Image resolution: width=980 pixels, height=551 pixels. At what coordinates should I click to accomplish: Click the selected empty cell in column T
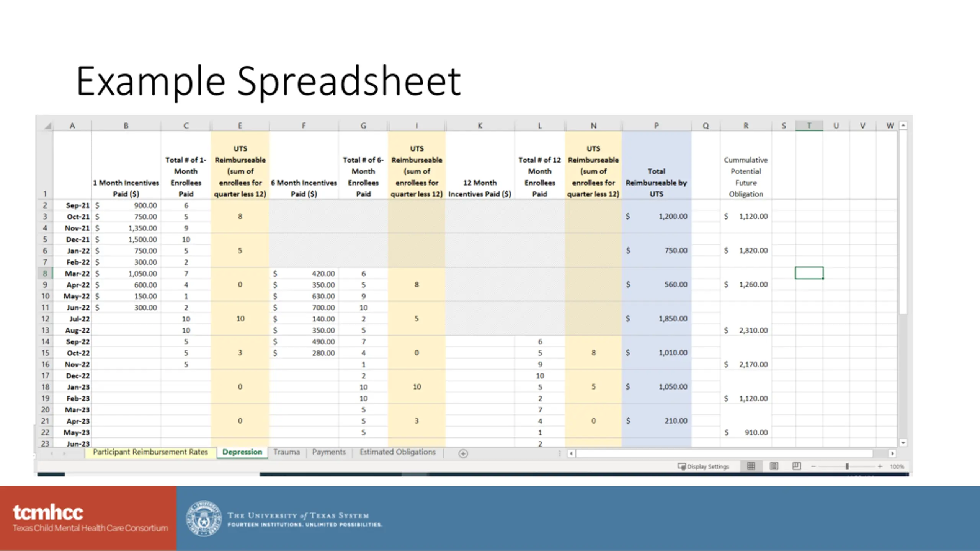(809, 273)
